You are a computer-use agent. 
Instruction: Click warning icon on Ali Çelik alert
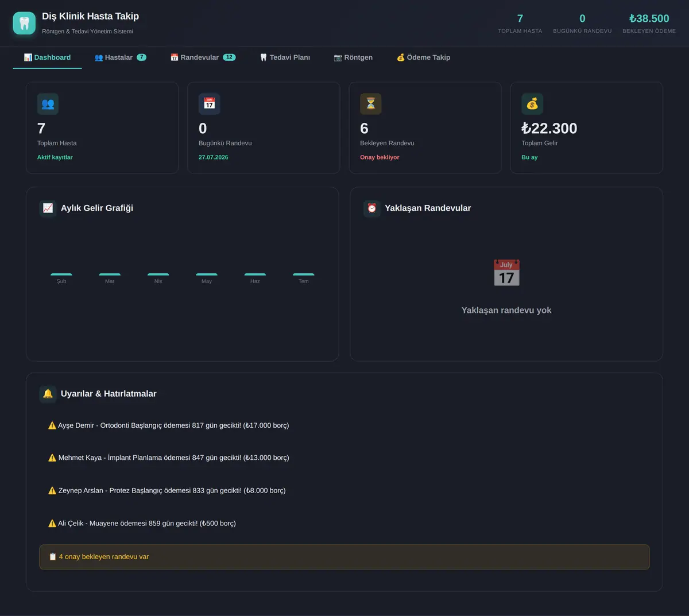(x=52, y=523)
